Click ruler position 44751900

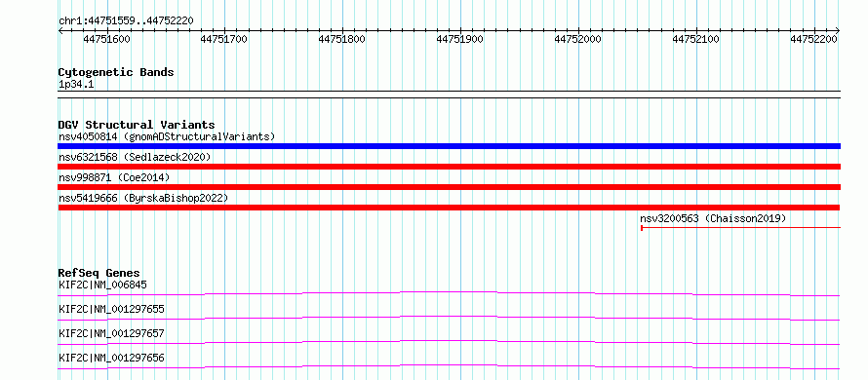460,39
